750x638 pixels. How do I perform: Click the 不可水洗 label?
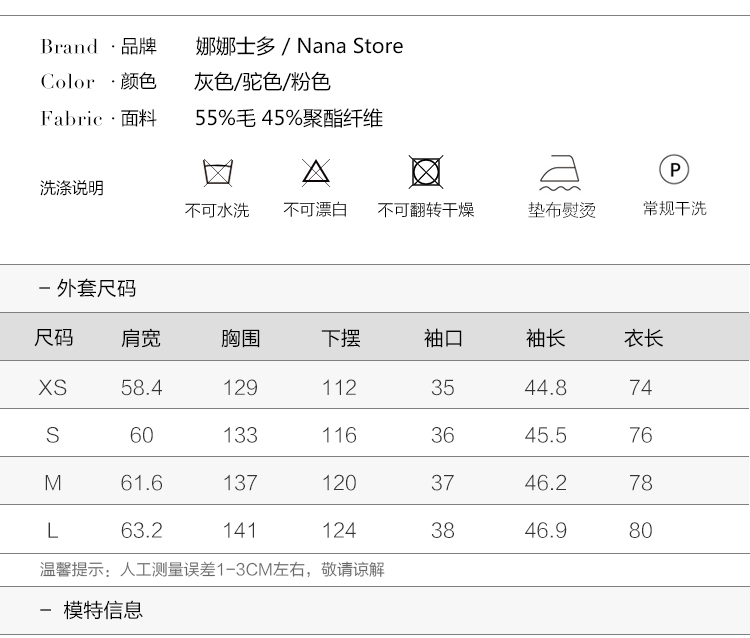(x=217, y=210)
